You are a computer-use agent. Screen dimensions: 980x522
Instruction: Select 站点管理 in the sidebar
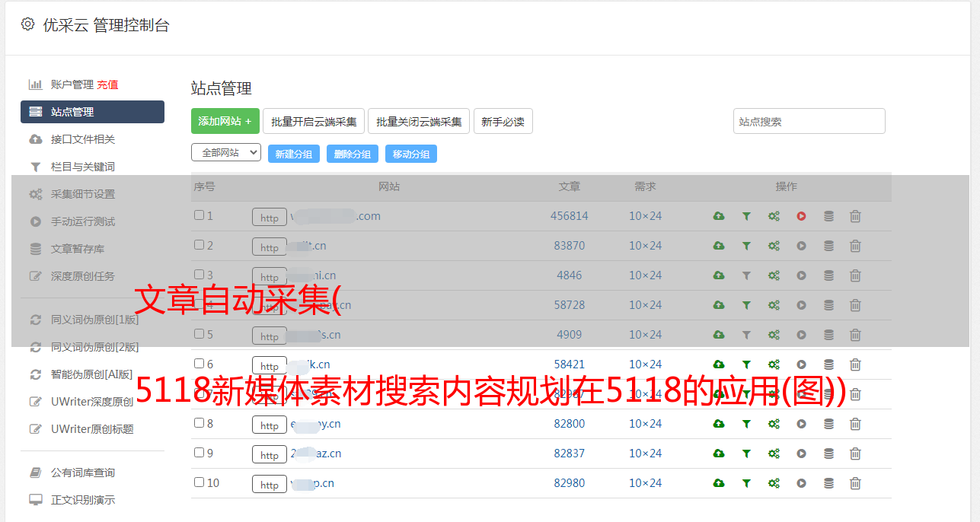click(92, 112)
